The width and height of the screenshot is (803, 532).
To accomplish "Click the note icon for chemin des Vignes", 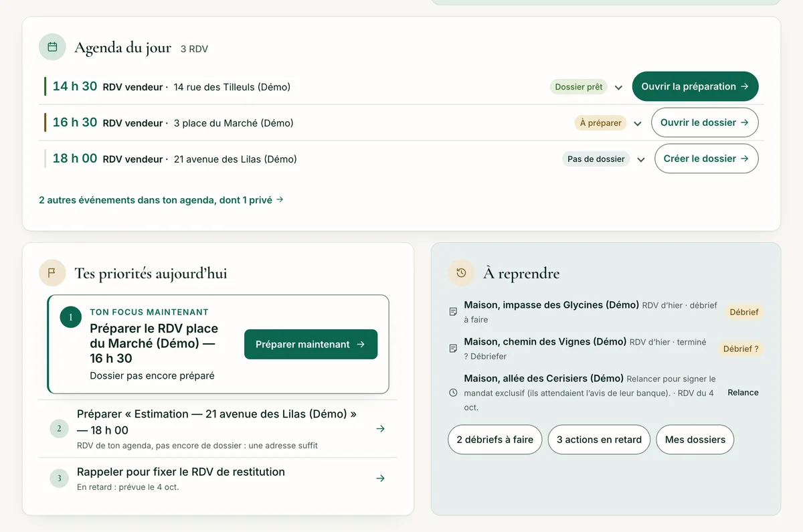I will (x=453, y=349).
